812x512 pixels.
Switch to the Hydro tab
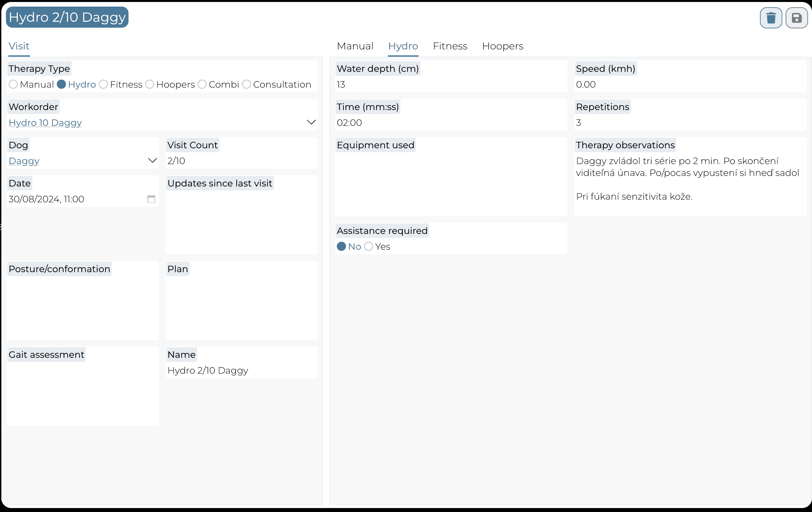point(403,46)
